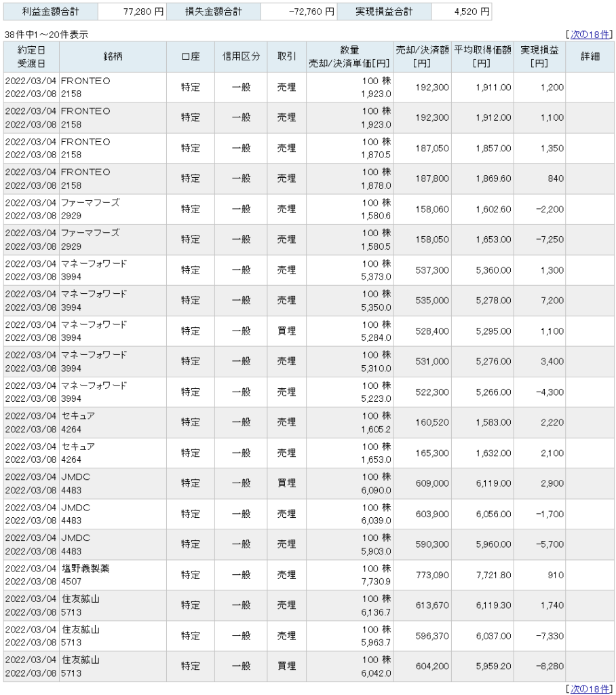Select realized profit 7,200 for マネーフォワード
This screenshot has width=616, height=695.
552,301
